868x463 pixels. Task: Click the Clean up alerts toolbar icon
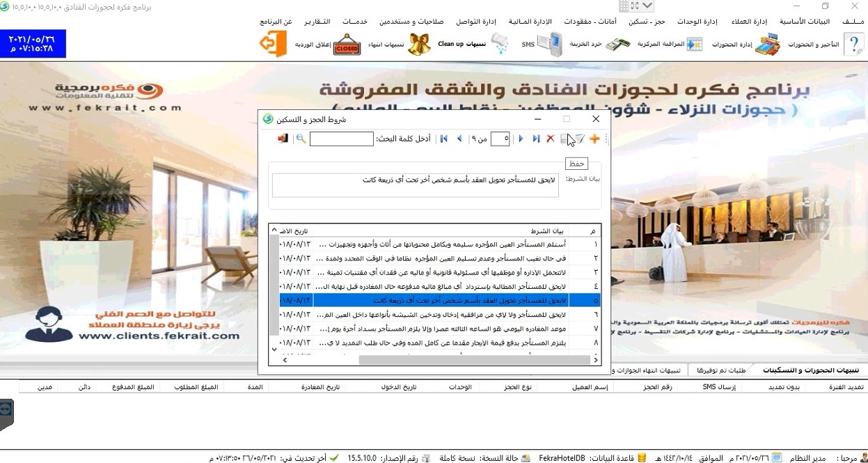tap(498, 45)
